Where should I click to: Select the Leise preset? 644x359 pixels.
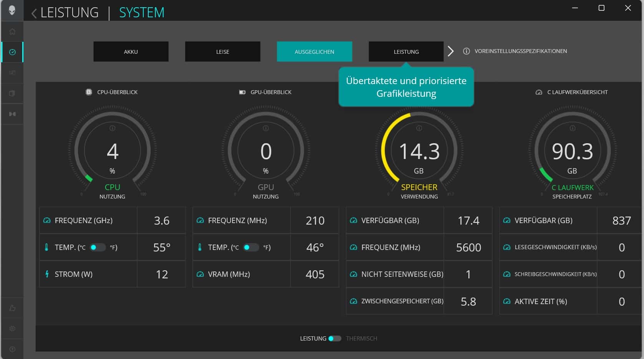[x=222, y=51]
